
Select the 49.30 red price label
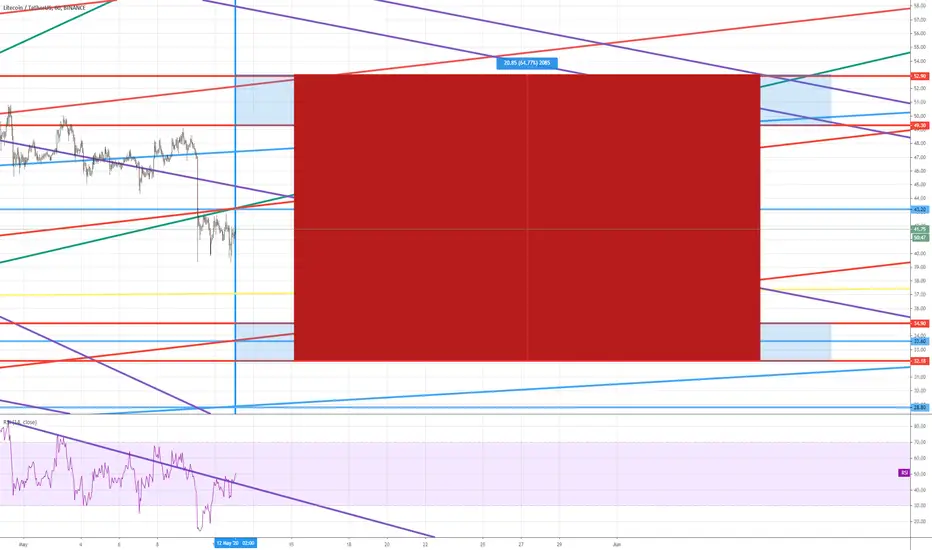tap(920, 125)
